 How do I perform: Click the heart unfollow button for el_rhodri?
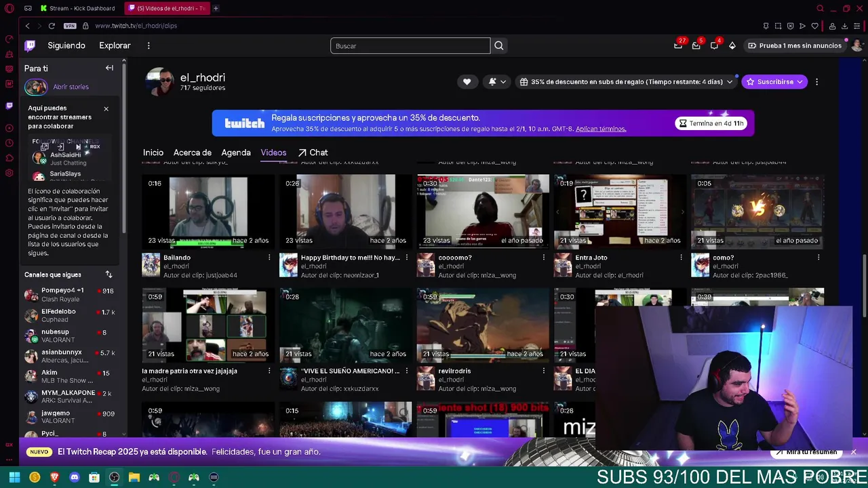[x=467, y=81]
